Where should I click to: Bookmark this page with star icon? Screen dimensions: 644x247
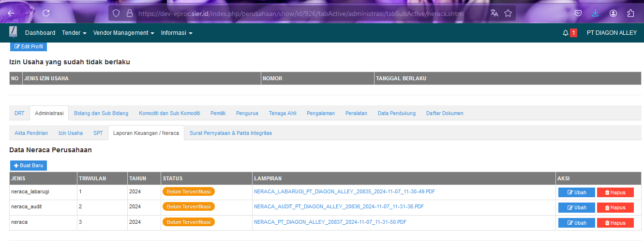508,13
